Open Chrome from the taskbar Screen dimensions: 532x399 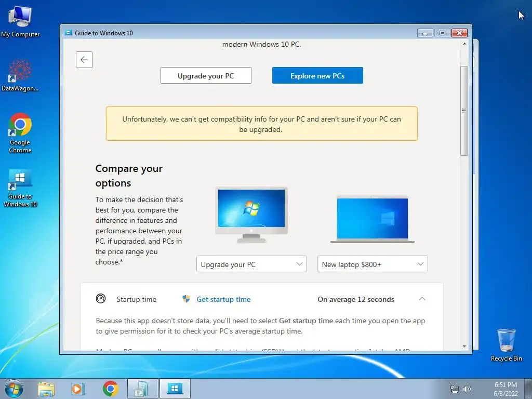coord(110,389)
